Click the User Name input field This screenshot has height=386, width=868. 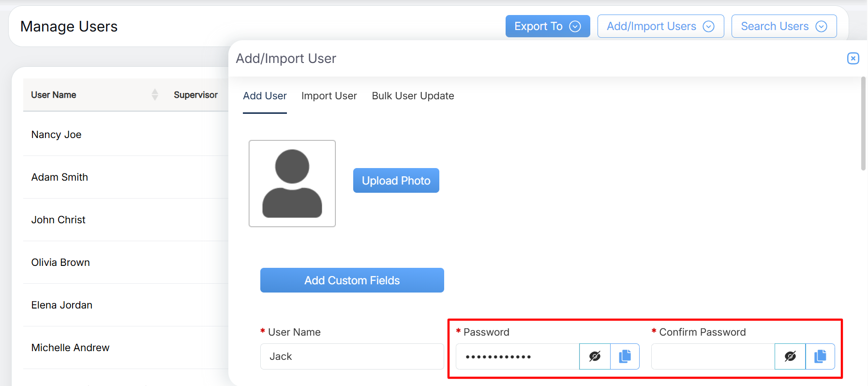pyautogui.click(x=352, y=356)
